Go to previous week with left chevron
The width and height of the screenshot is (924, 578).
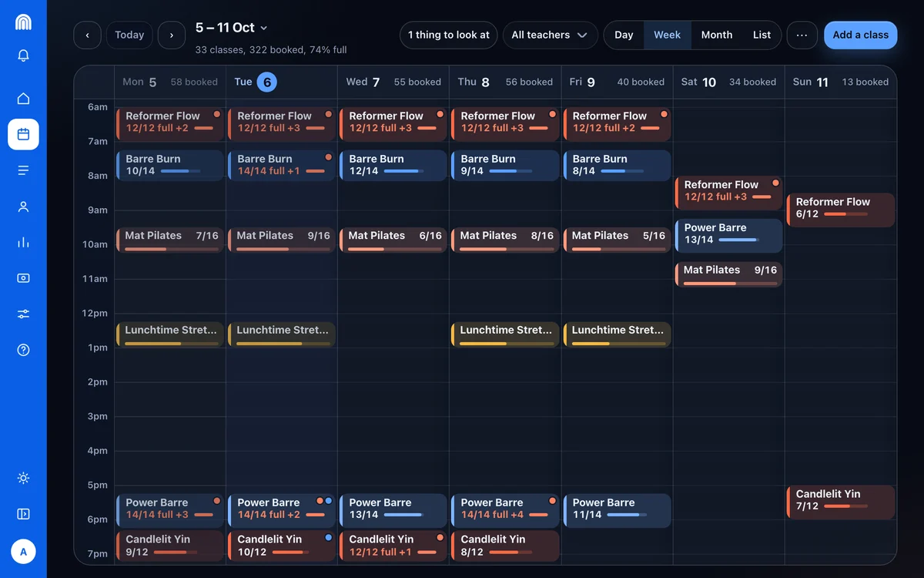(88, 35)
